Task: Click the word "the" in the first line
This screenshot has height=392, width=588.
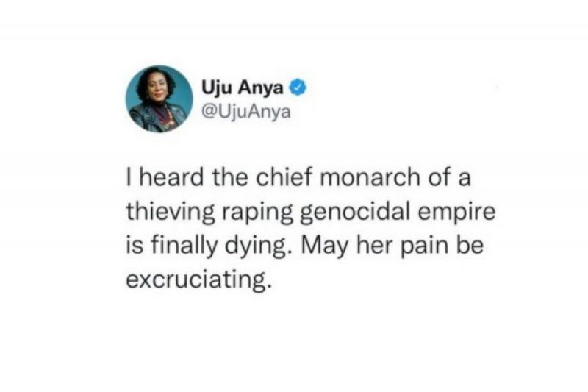Action: click(230, 177)
